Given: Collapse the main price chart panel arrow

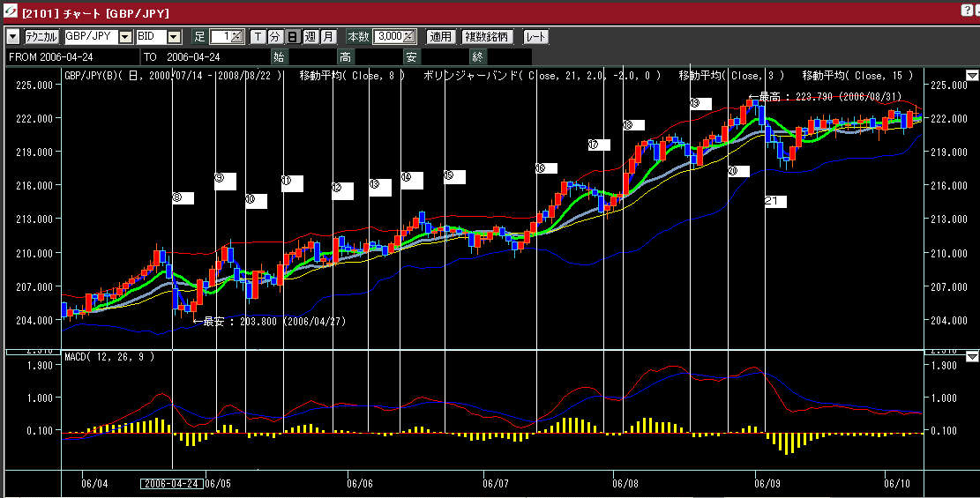Looking at the screenshot, I should [972, 76].
